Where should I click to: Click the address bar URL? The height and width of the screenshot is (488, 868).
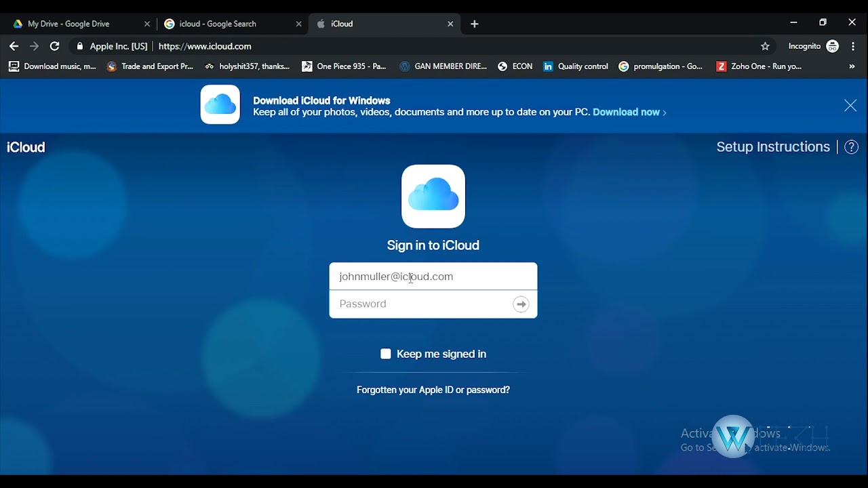click(x=205, y=46)
